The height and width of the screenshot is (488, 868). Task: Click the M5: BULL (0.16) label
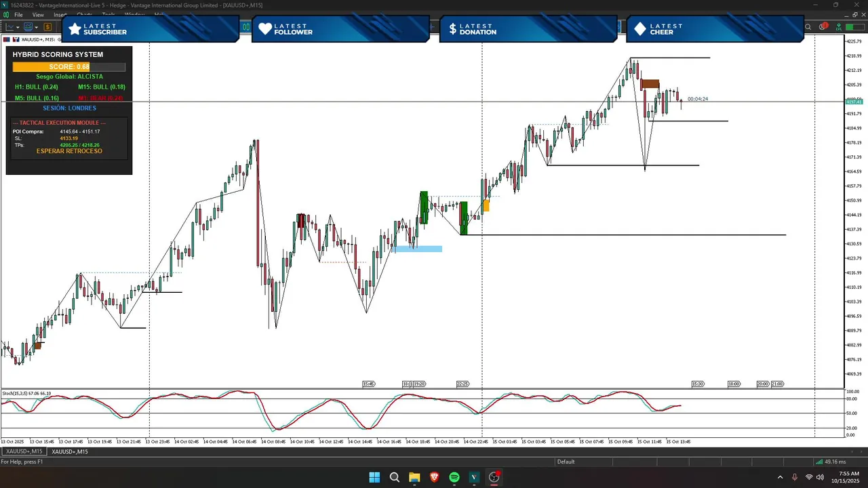tap(37, 98)
